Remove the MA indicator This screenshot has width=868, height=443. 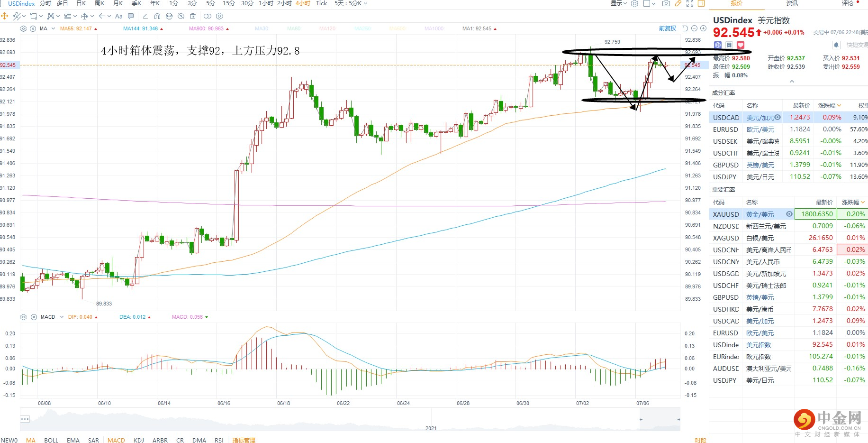pos(33,28)
